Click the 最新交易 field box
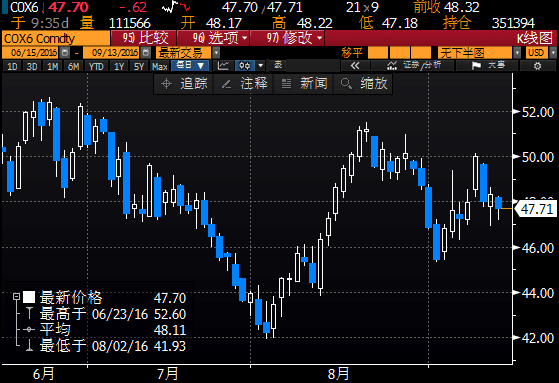Viewport: 559px width, 383px height. click(x=184, y=53)
